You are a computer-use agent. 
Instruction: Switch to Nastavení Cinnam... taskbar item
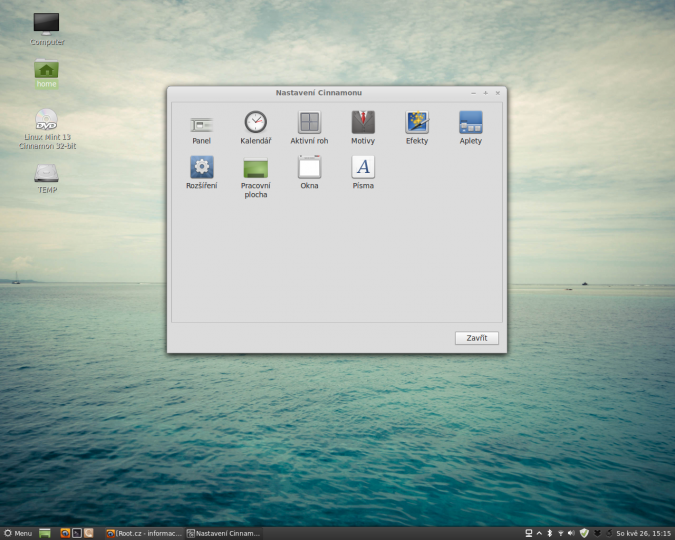[224, 534]
